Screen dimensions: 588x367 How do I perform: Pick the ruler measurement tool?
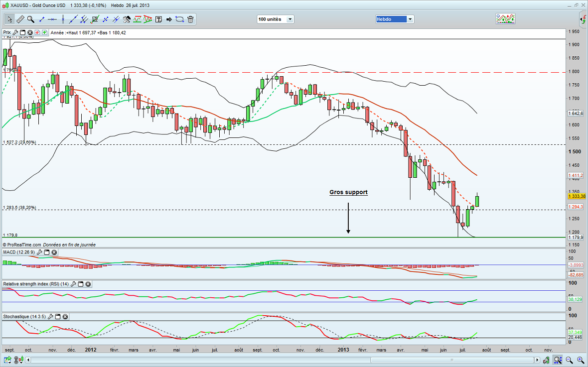pos(20,19)
